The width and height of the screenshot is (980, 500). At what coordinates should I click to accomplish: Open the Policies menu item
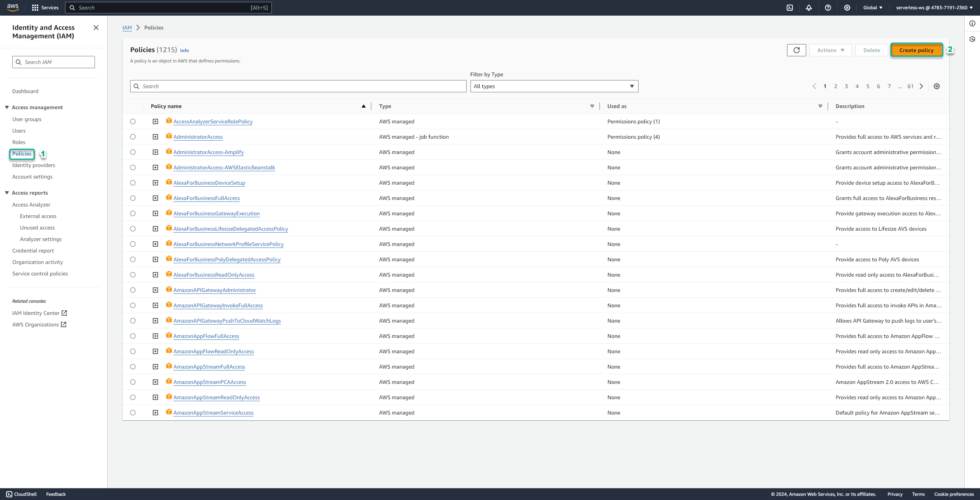(22, 154)
